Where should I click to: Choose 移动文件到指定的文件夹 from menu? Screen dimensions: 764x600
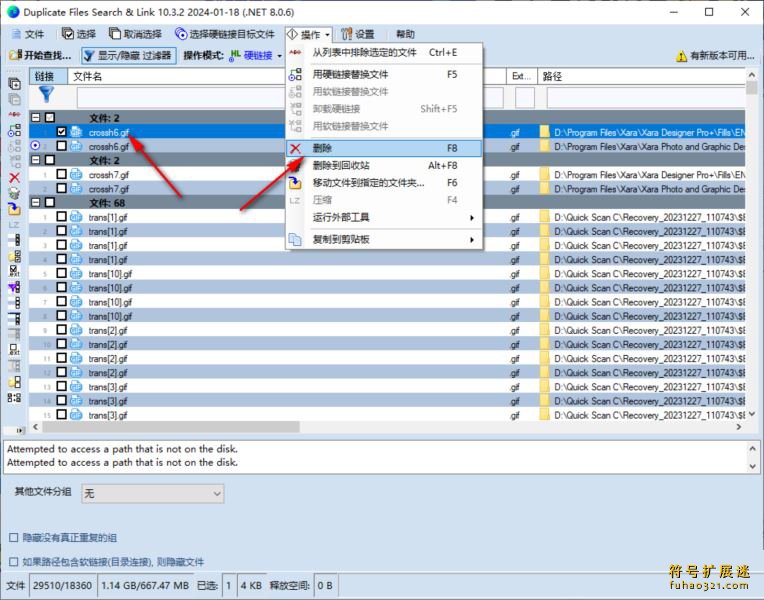(384, 183)
